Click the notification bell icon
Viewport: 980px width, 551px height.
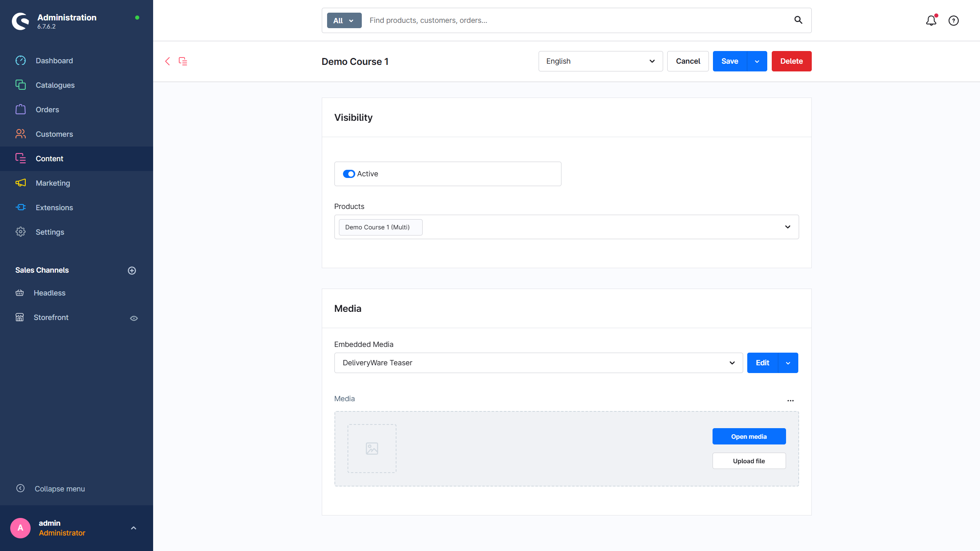[x=931, y=20]
